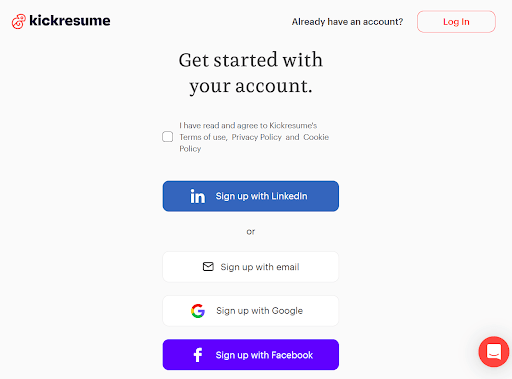Open the Privacy Policy link
Viewport: 512px width, 379px height.
click(x=257, y=137)
